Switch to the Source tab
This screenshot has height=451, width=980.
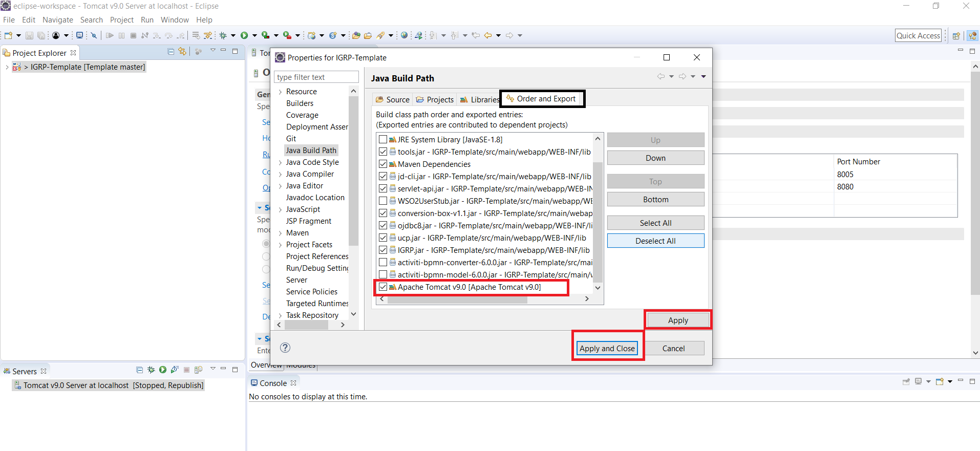pos(393,99)
